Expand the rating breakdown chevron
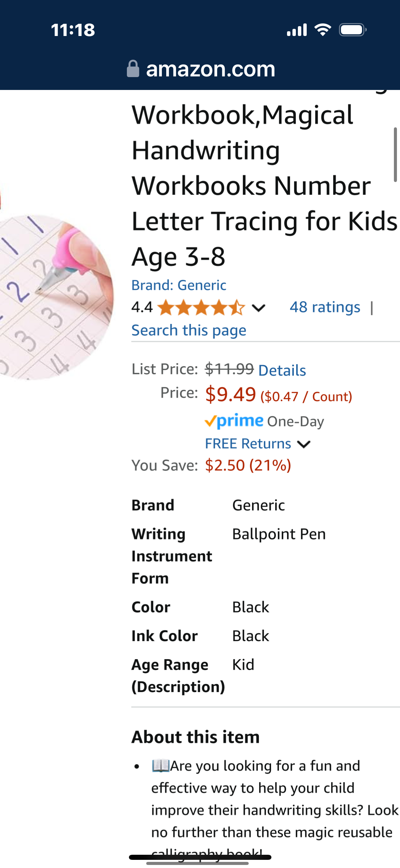 click(259, 308)
